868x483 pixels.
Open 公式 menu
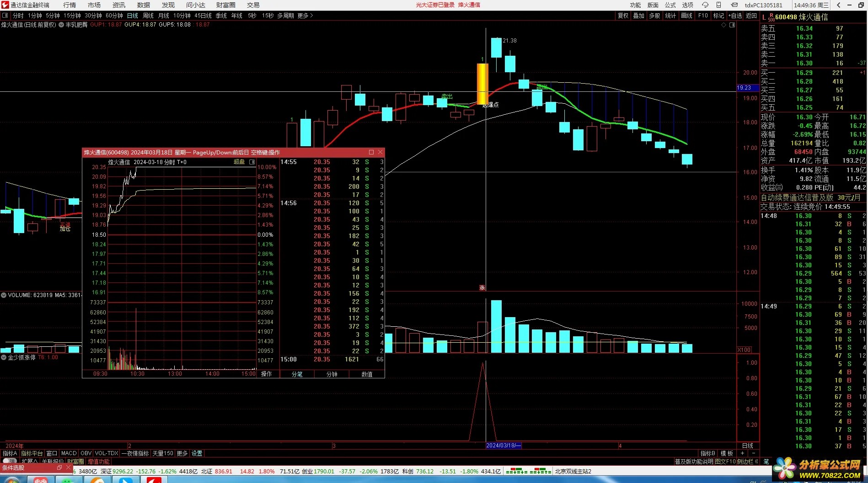pyautogui.click(x=670, y=5)
